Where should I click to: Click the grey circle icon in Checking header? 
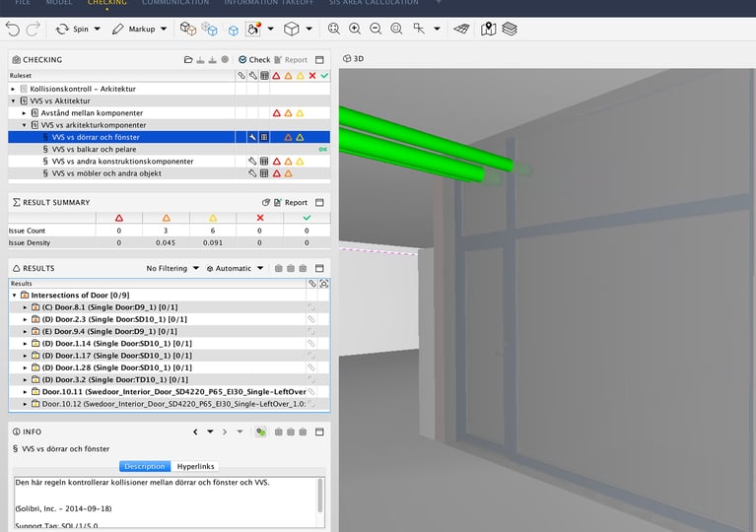click(x=225, y=59)
